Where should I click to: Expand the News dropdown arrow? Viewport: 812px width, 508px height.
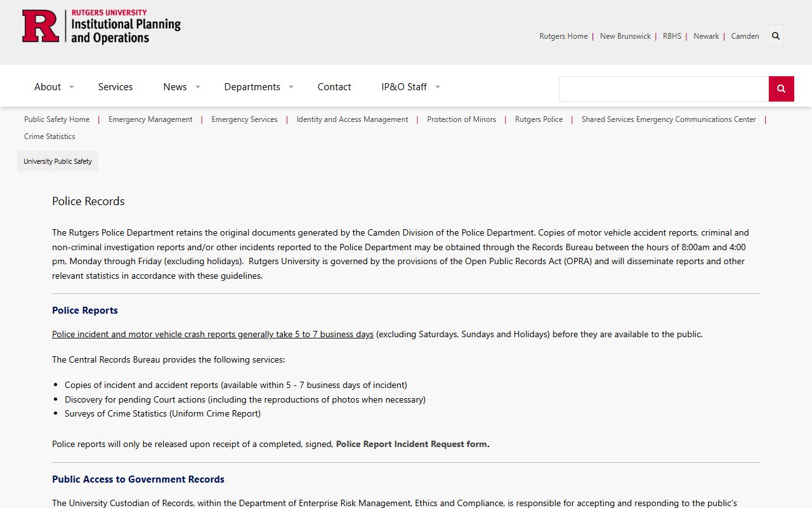click(198, 87)
